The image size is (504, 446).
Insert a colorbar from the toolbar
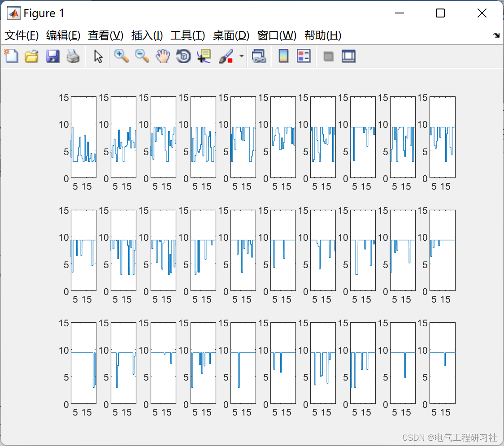click(283, 56)
